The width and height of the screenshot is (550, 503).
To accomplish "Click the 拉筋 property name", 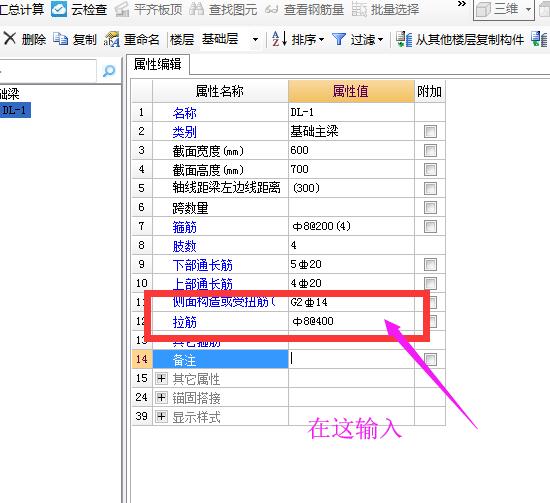I will 185,322.
